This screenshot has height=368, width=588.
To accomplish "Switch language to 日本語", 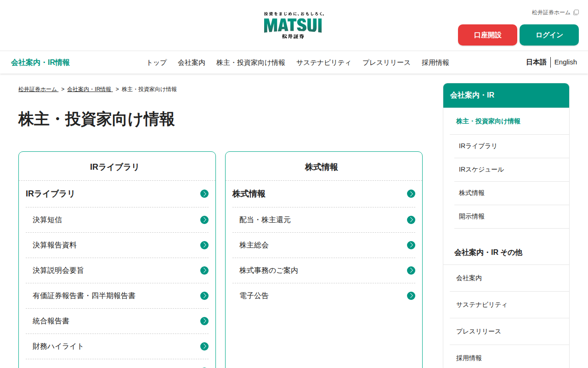I will pyautogui.click(x=536, y=62).
